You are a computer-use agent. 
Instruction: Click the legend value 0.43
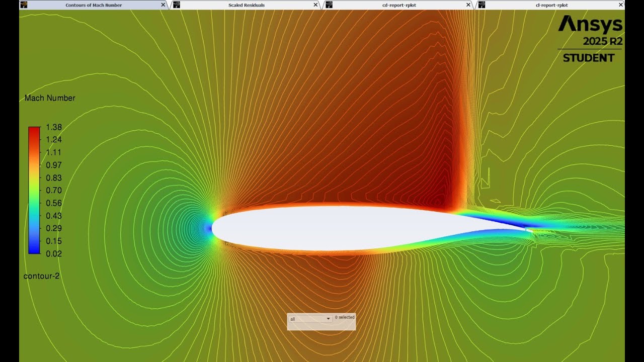click(53, 216)
